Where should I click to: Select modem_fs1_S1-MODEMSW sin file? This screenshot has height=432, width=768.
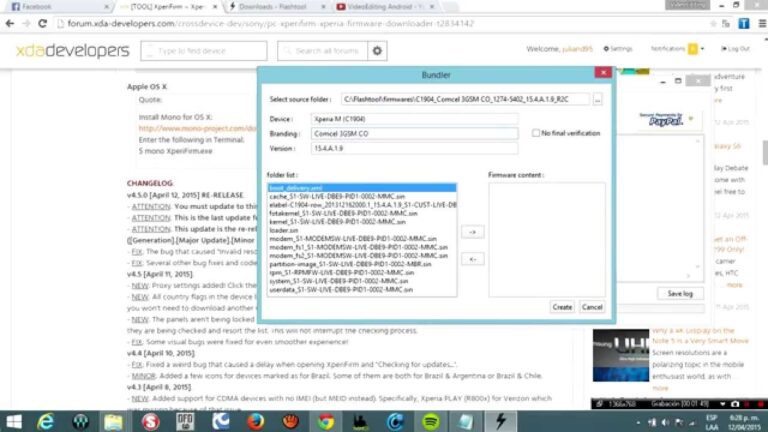click(x=362, y=247)
